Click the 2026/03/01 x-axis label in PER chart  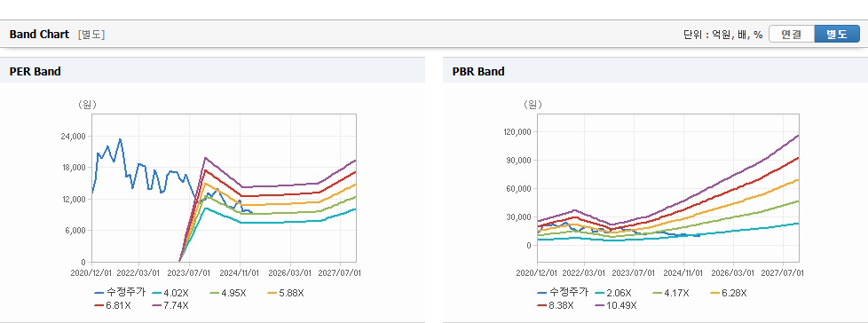point(290,272)
